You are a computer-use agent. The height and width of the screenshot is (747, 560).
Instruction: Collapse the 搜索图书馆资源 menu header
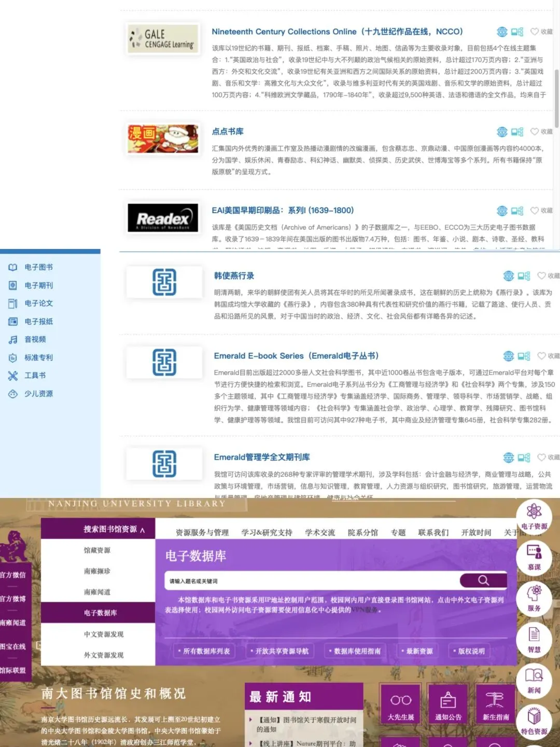(98, 529)
